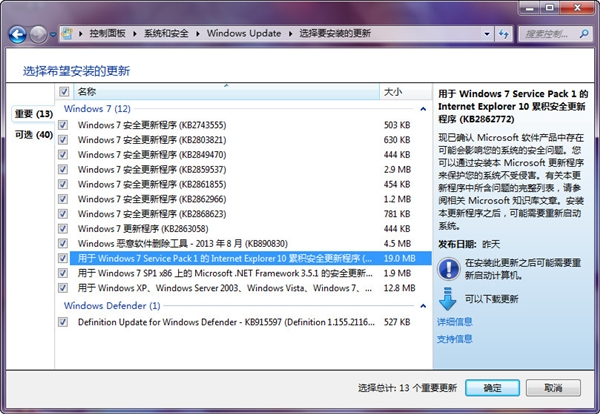The width and height of the screenshot is (600, 414).
Task: Click the 19.0 MB size cell
Action: (x=399, y=259)
